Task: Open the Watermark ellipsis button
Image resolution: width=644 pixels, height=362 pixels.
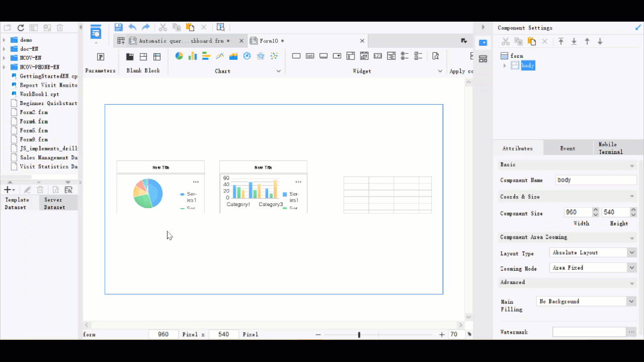Action: 631,332
